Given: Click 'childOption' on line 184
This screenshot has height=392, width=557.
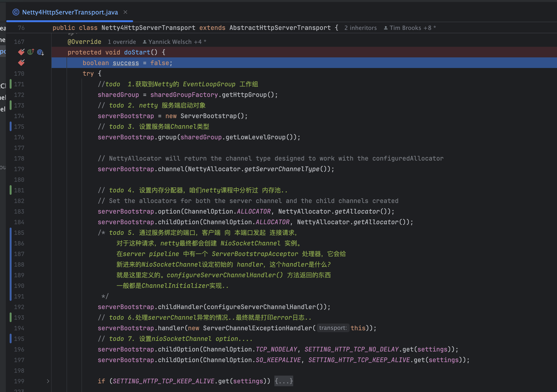Looking at the screenshot, I should click(178, 222).
